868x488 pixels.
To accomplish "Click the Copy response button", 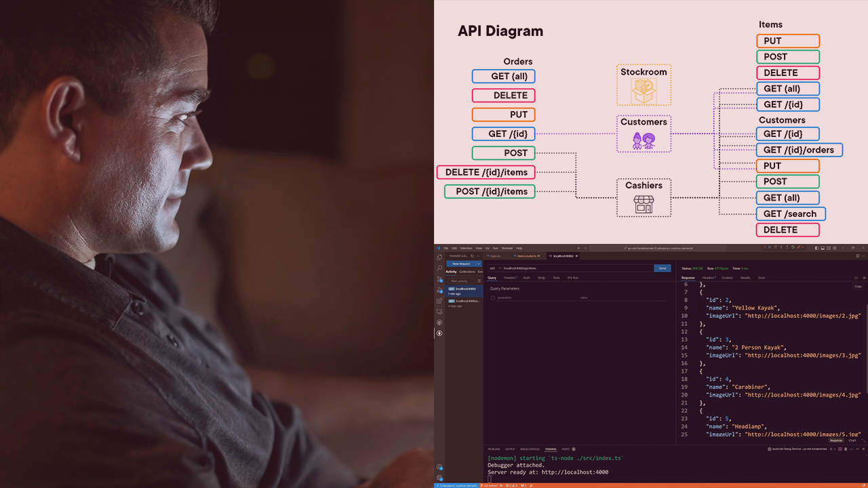I will tap(858, 286).
